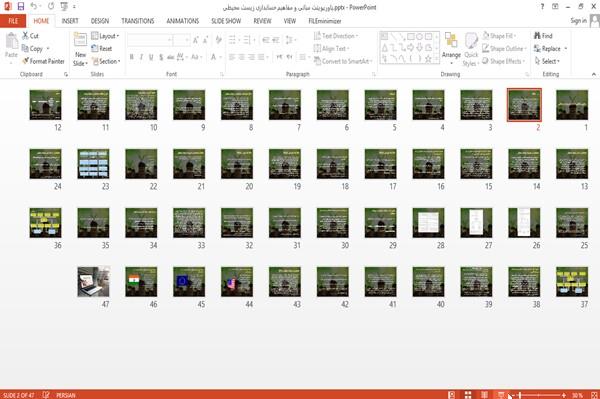Switch to Slide Sorter view icon
This screenshot has height=399, width=600.
pyautogui.click(x=468, y=395)
